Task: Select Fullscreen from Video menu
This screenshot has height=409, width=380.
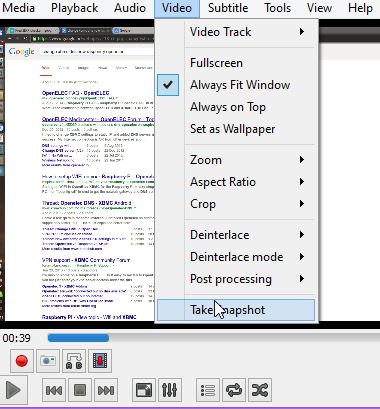Action: click(236, 63)
